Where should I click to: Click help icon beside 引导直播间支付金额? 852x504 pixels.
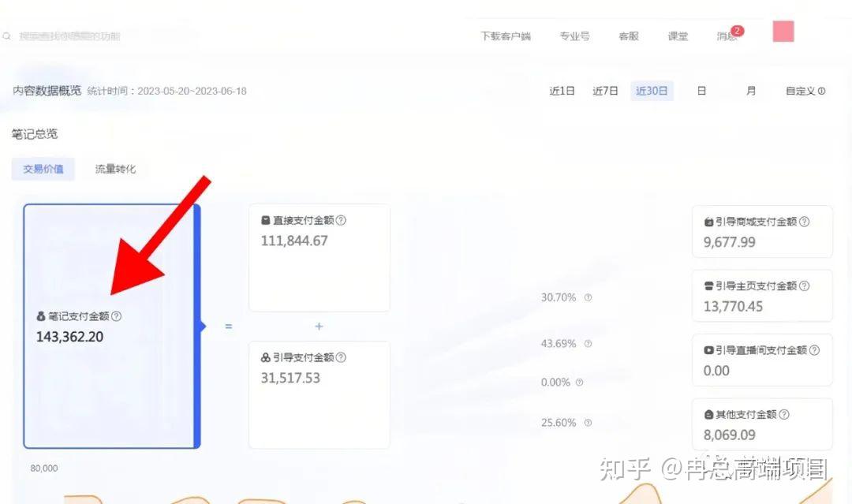(814, 350)
